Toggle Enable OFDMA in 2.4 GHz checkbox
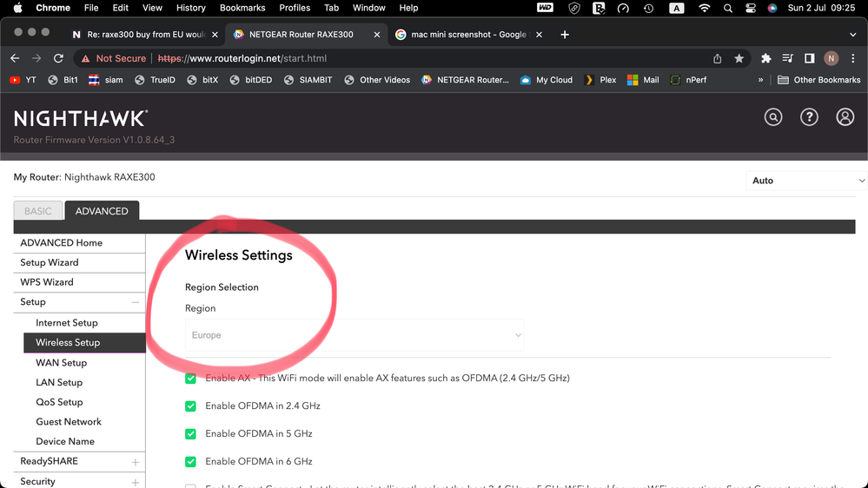 point(190,406)
